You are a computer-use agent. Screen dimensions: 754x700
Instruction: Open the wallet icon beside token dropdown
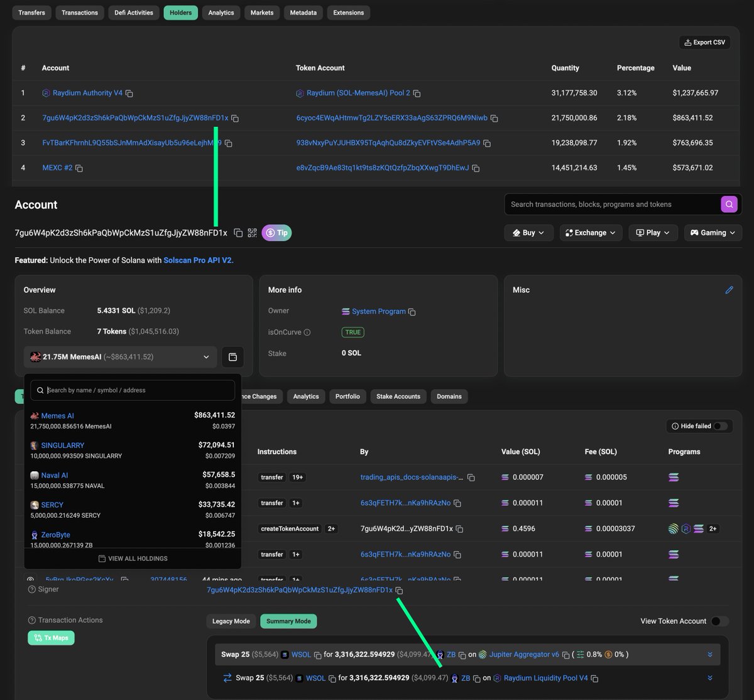pos(232,357)
